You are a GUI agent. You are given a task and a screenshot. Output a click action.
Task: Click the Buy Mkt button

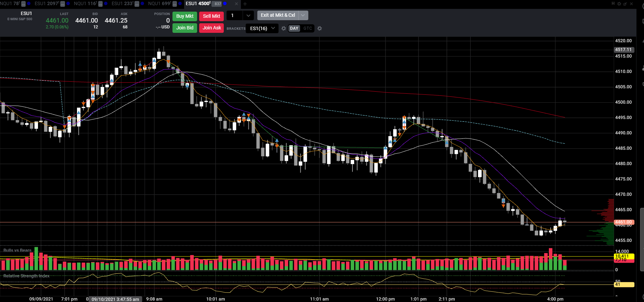tap(185, 16)
